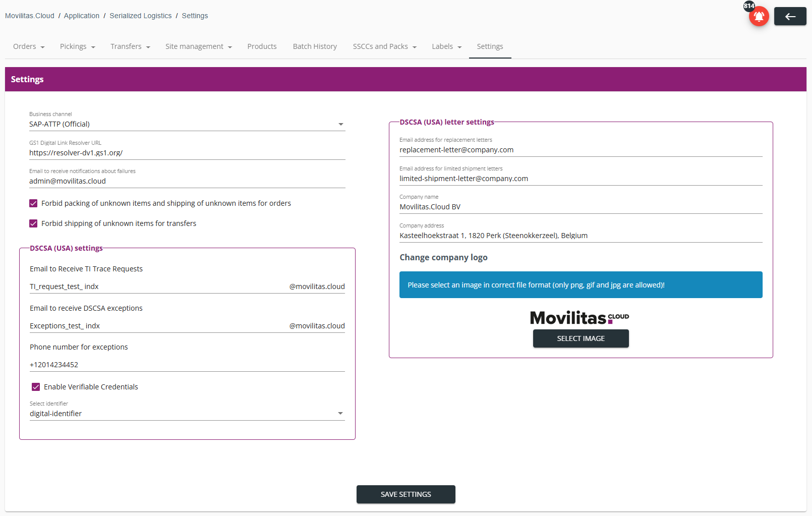812x516 pixels.
Task: Go to the Batch History tab
Action: (x=315, y=46)
